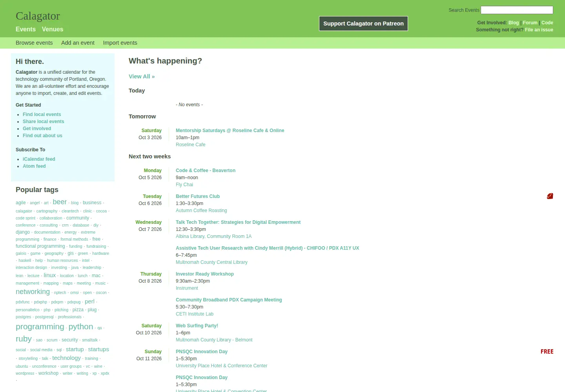The width and height of the screenshot is (565, 392).
Task: Select the ruby tag in Popular tags
Action: click(24, 339)
